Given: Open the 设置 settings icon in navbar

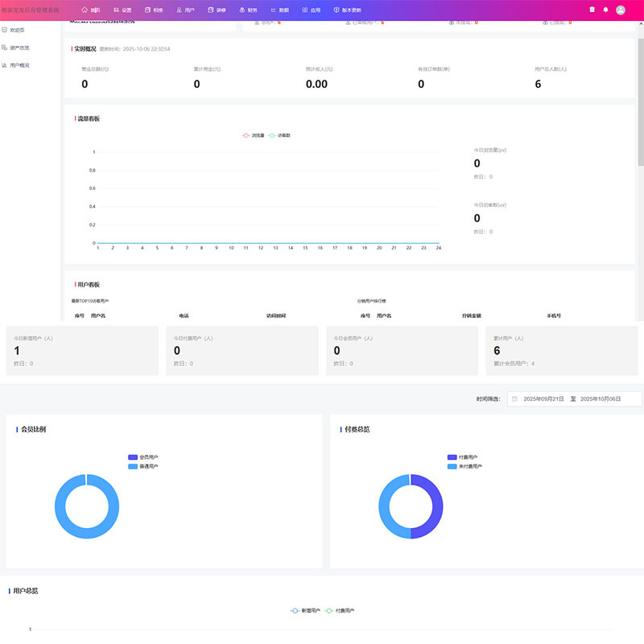Looking at the screenshot, I should point(116,10).
